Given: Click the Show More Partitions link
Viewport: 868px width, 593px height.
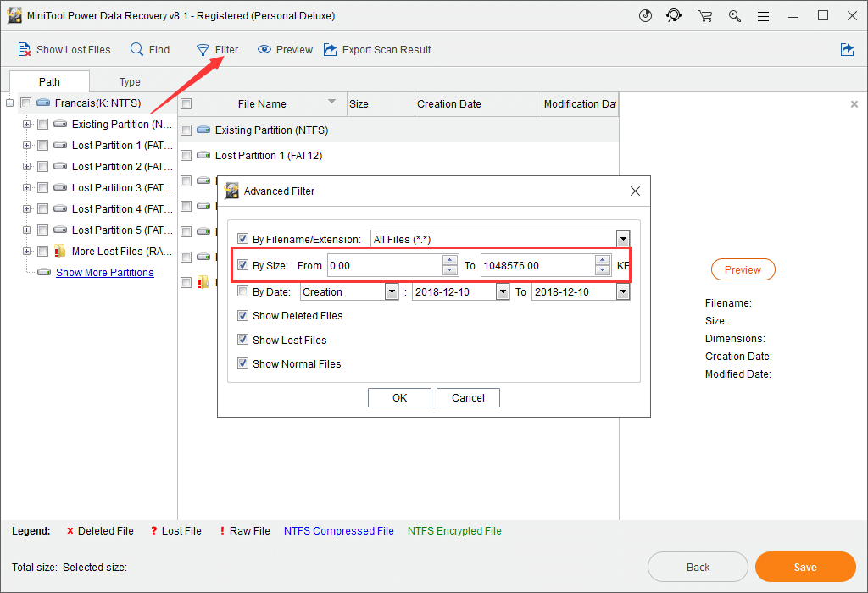Looking at the screenshot, I should [x=104, y=272].
